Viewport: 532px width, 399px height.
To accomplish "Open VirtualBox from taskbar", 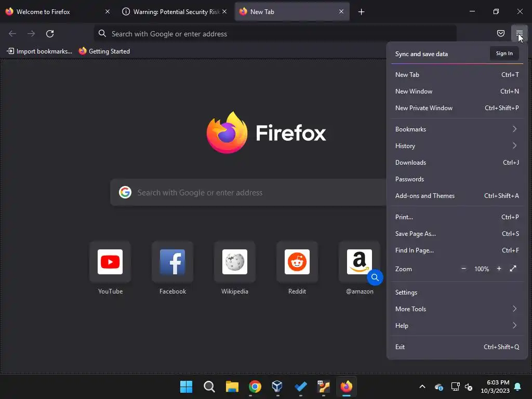I will (277, 387).
